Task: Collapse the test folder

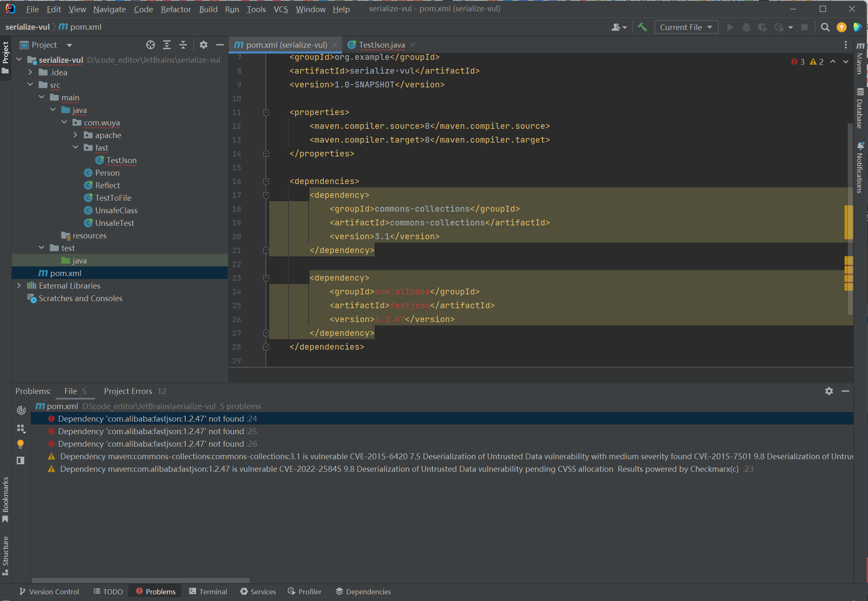Action: [x=41, y=248]
